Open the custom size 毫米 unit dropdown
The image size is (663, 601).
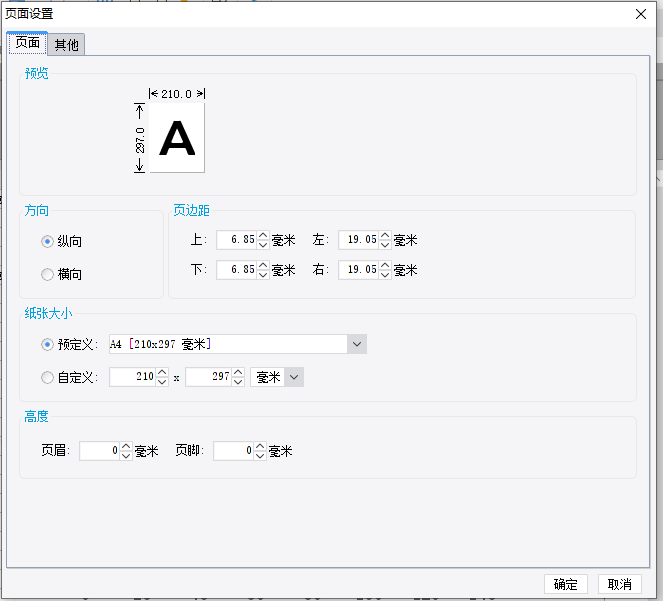294,377
